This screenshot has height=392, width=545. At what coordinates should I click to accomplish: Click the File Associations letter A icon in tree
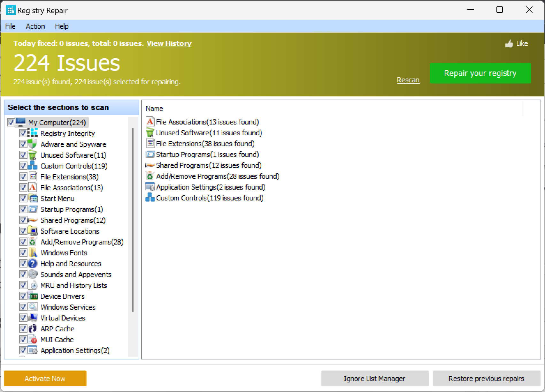(x=32, y=187)
